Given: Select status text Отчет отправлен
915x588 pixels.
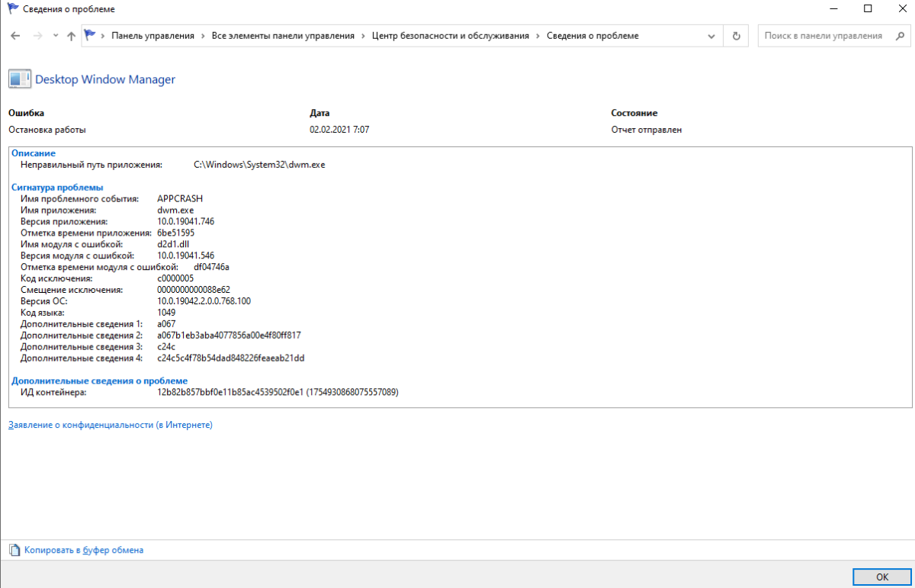Looking at the screenshot, I should [647, 130].
